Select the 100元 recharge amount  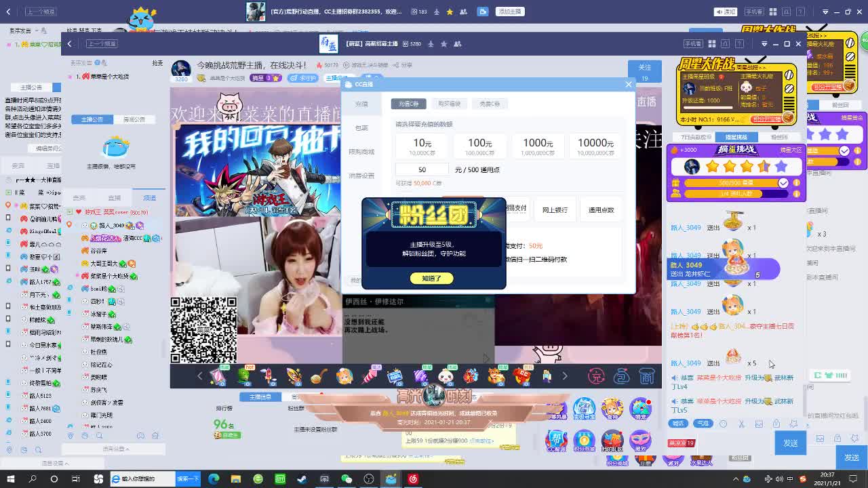click(x=479, y=146)
